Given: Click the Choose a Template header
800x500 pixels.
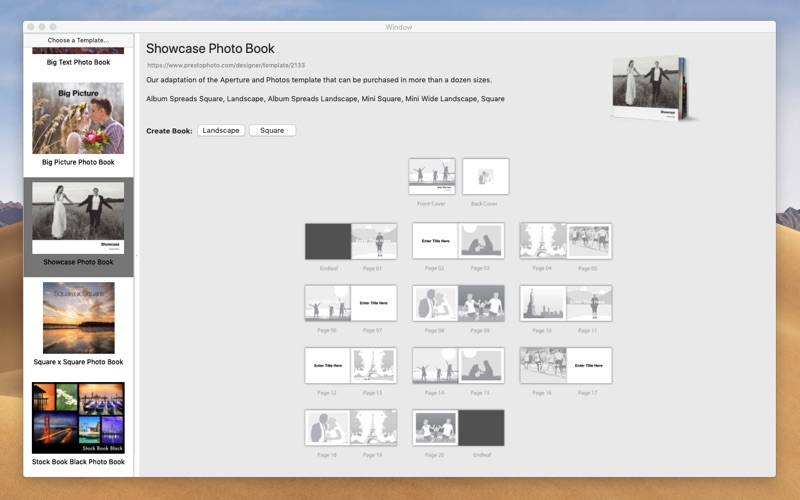Looking at the screenshot, I should point(78,40).
